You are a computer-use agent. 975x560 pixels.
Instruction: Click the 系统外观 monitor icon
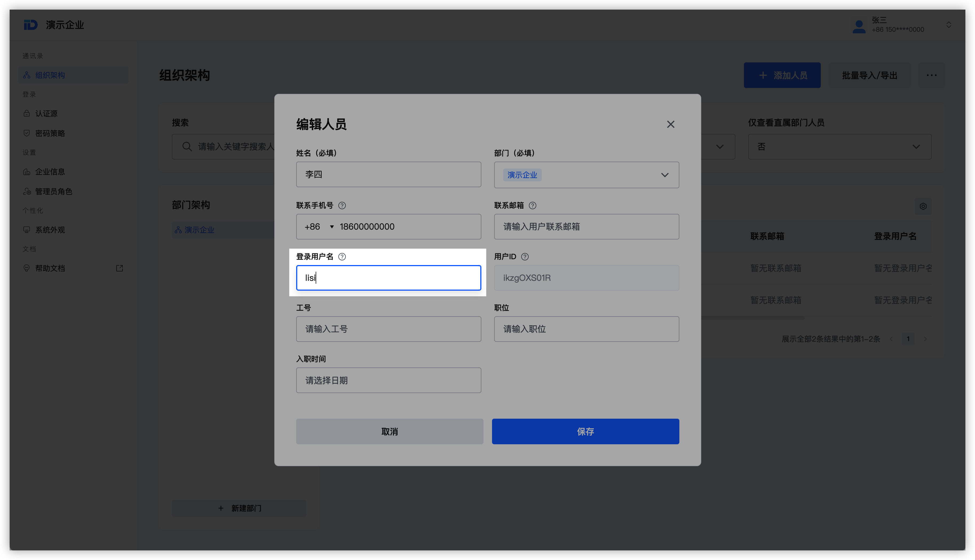coord(26,230)
